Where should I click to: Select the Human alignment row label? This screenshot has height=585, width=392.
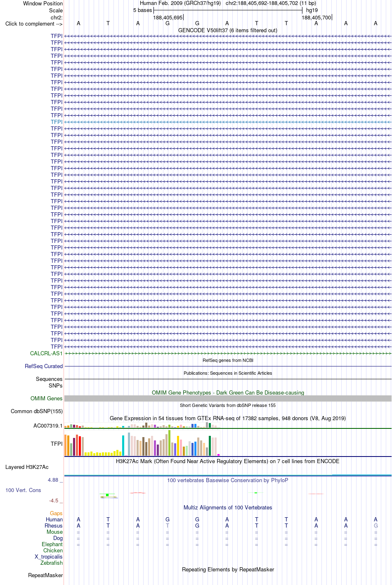54,519
